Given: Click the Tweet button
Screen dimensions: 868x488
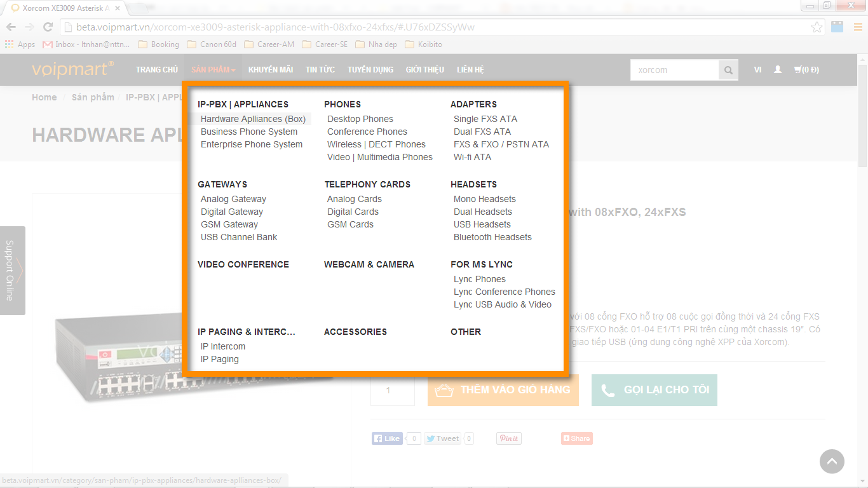Looking at the screenshot, I should (443, 438).
